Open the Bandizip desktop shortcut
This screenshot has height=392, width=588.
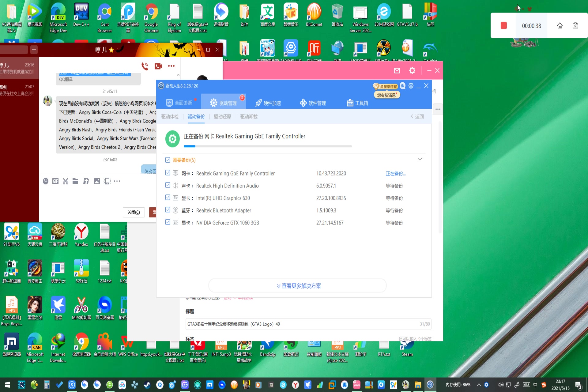click(x=268, y=349)
